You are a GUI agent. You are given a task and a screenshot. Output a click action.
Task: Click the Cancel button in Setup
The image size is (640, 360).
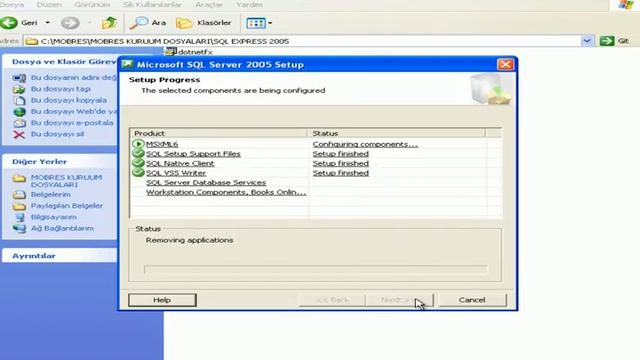[x=472, y=300]
